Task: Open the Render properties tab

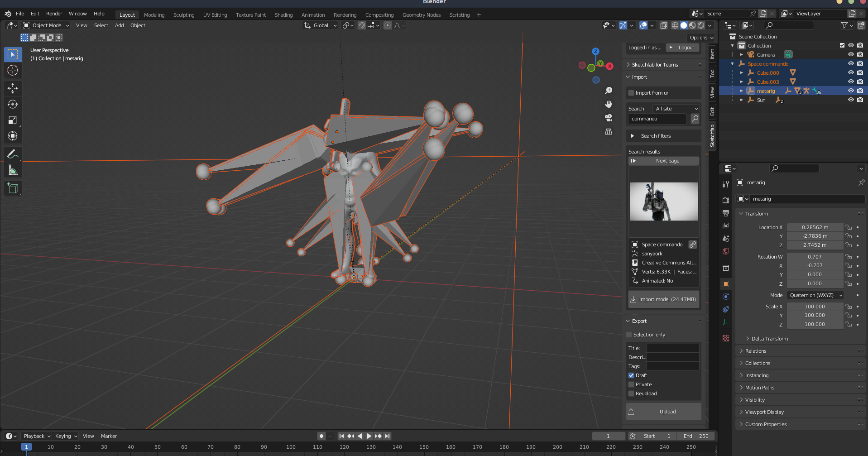Action: click(725, 200)
